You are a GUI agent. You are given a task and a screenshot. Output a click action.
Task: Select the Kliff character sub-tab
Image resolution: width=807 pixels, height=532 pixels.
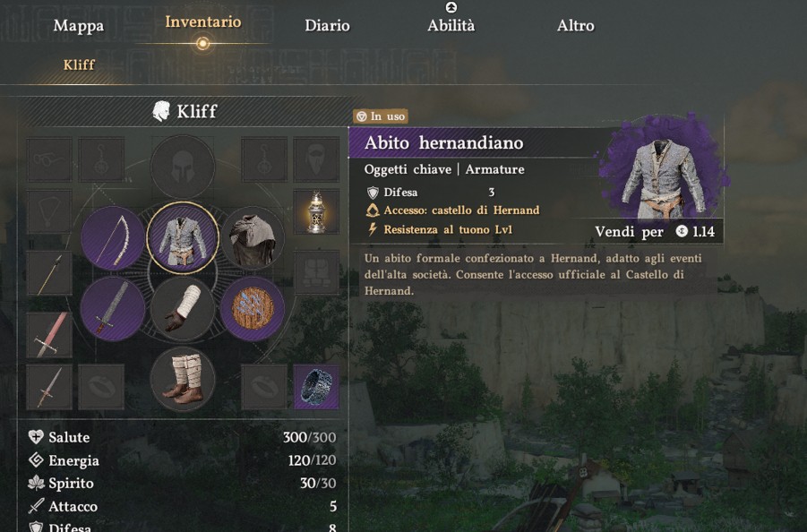[x=79, y=64]
